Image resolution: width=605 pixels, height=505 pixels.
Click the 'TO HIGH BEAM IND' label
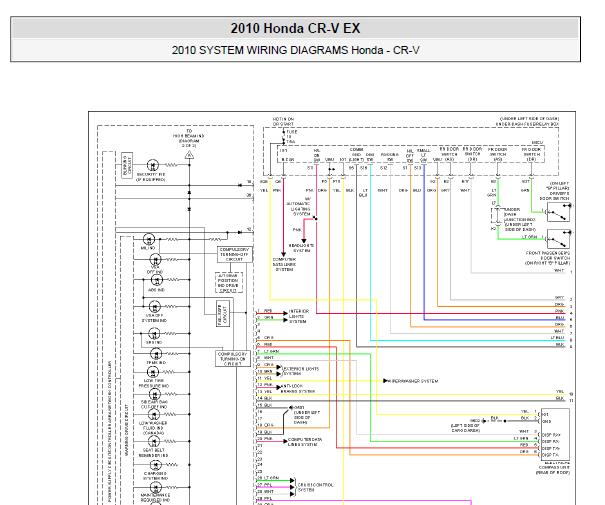[188, 138]
